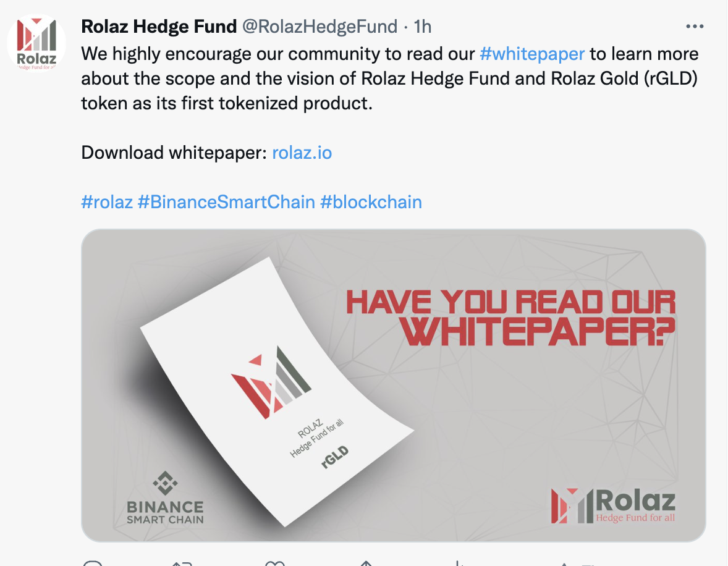This screenshot has height=566, width=728.
Task: Click the Rolaz Hedge Fund display name
Action: pos(159,27)
